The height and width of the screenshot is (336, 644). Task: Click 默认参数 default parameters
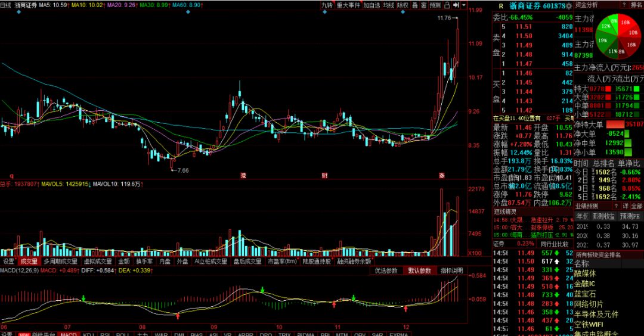pos(419,271)
